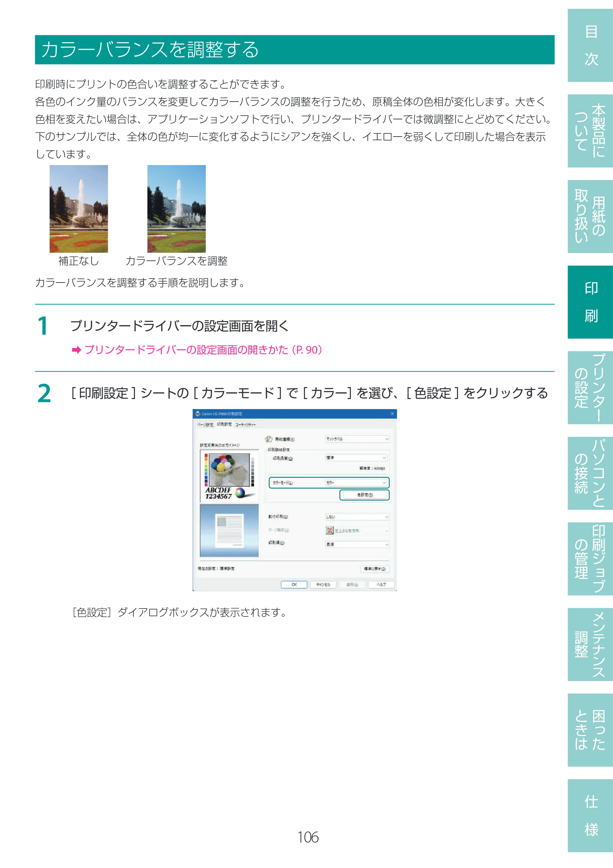Click the color sample preview image with ABCDEF
The width and height of the screenshot is (613, 868).
pos(229,476)
